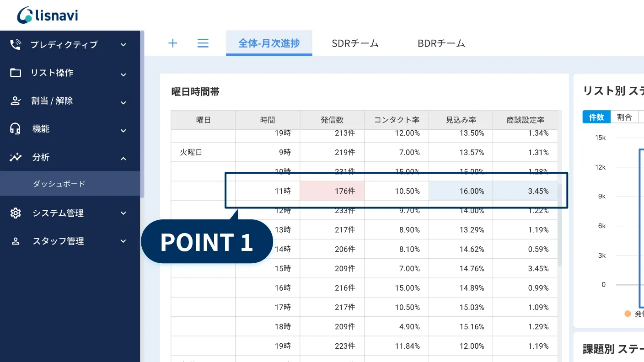Click the 219件 cell
This screenshot has height=362, width=644.
pos(332,152)
